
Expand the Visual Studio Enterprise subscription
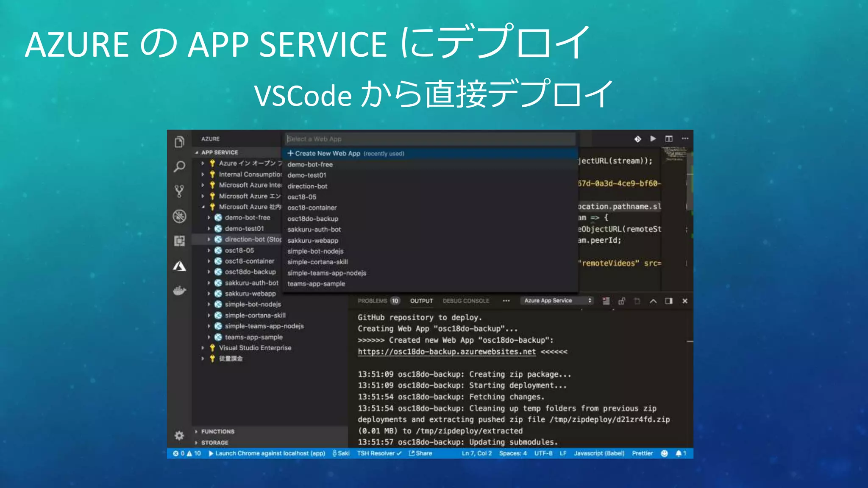(203, 348)
